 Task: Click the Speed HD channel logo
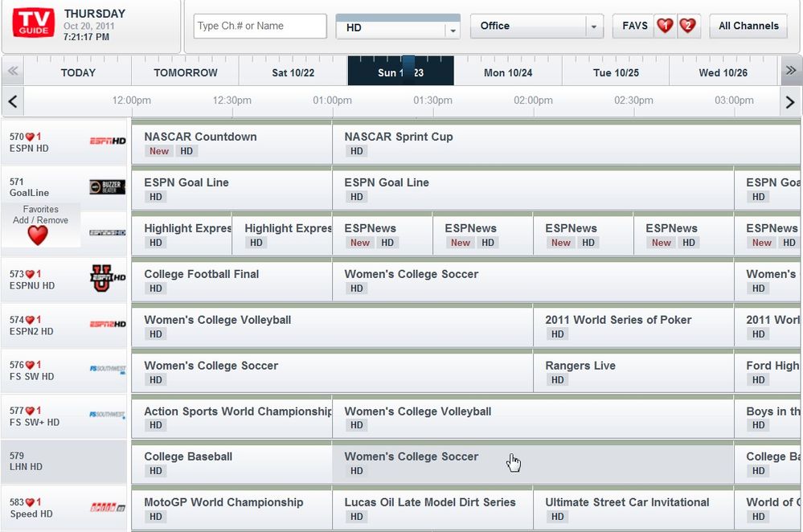click(x=108, y=507)
